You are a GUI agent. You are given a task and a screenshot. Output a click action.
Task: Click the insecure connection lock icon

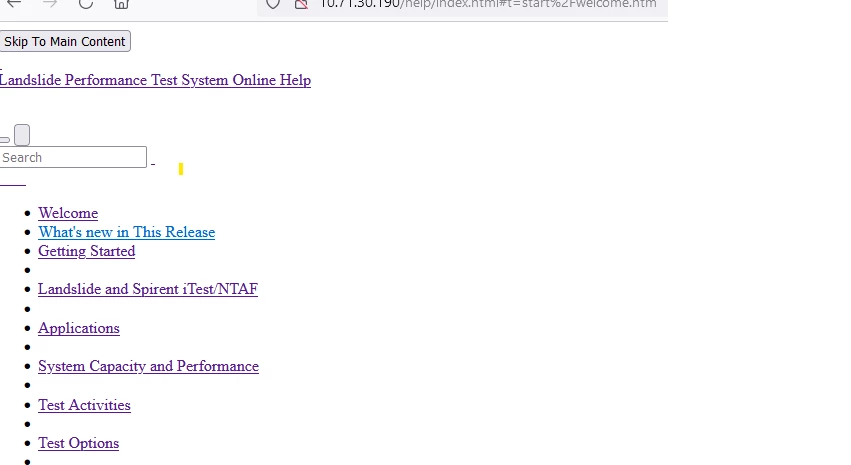(301, 4)
